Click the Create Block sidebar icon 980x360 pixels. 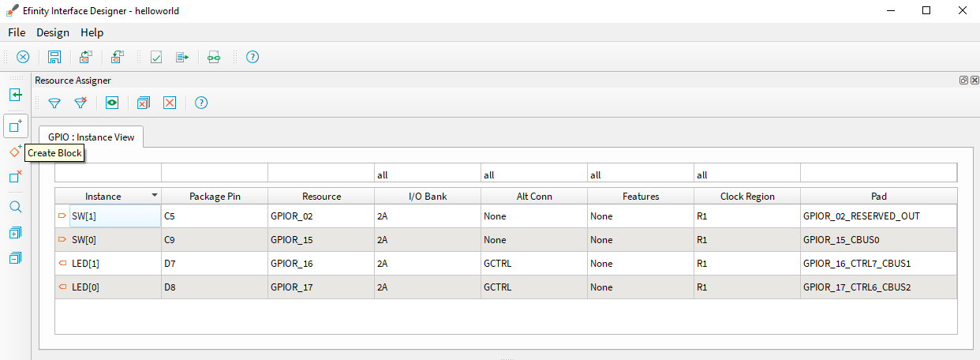pyautogui.click(x=15, y=126)
